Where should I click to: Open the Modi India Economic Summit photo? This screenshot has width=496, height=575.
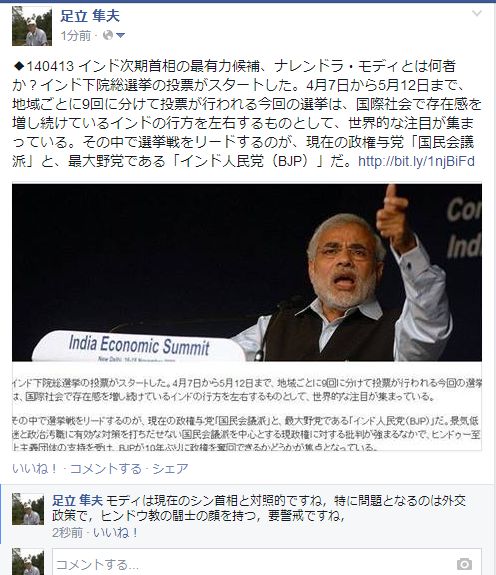247,272
